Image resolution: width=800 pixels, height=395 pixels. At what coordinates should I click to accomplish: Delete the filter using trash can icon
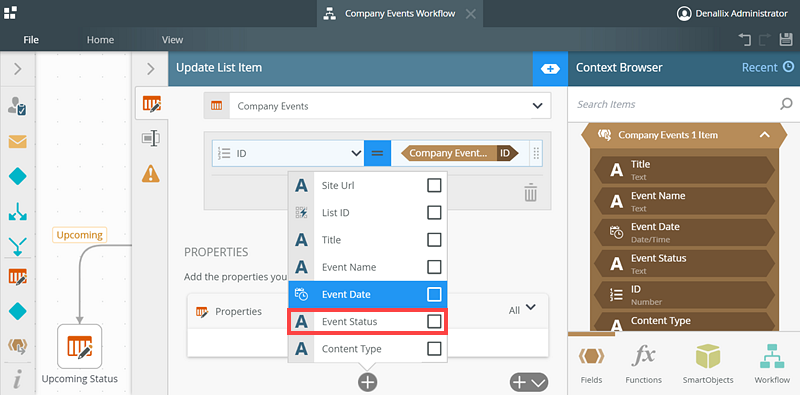pos(531,192)
